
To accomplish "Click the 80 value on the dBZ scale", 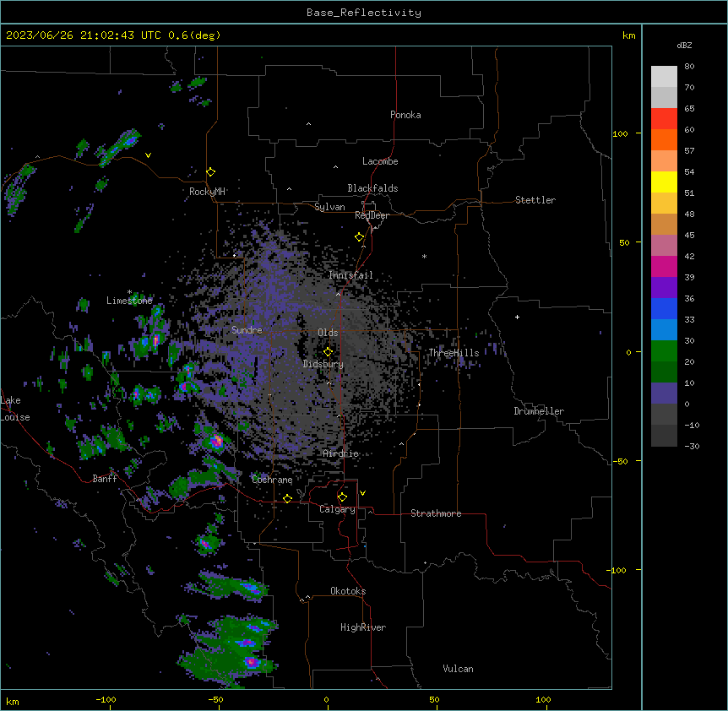I will tap(689, 67).
